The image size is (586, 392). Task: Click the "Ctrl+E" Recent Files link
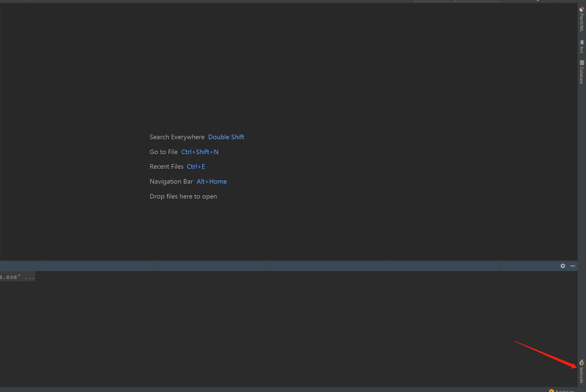coord(196,166)
